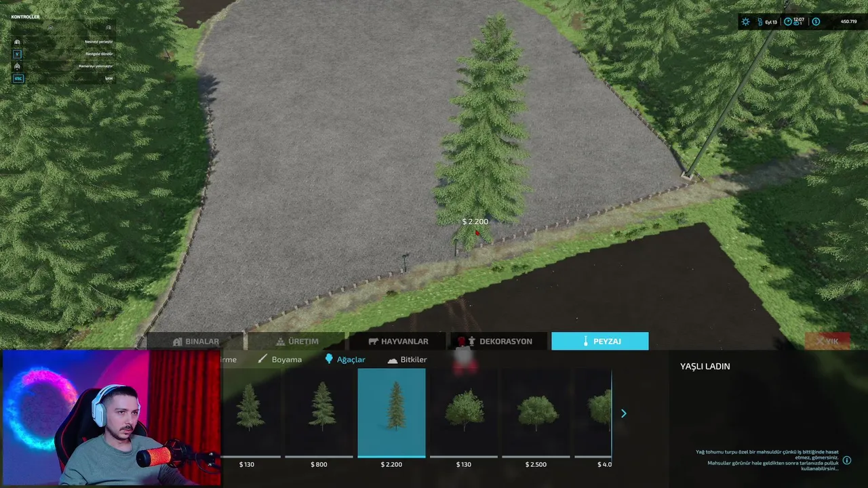Click mouse icon beside Nesneyi yerleştir
The height and width of the screenshot is (488, 868).
(x=18, y=41)
